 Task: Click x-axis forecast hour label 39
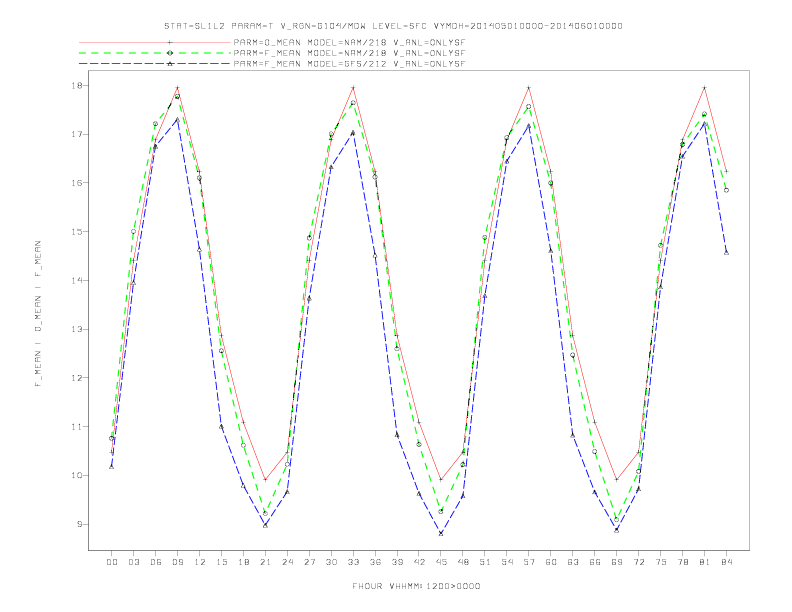tap(397, 562)
